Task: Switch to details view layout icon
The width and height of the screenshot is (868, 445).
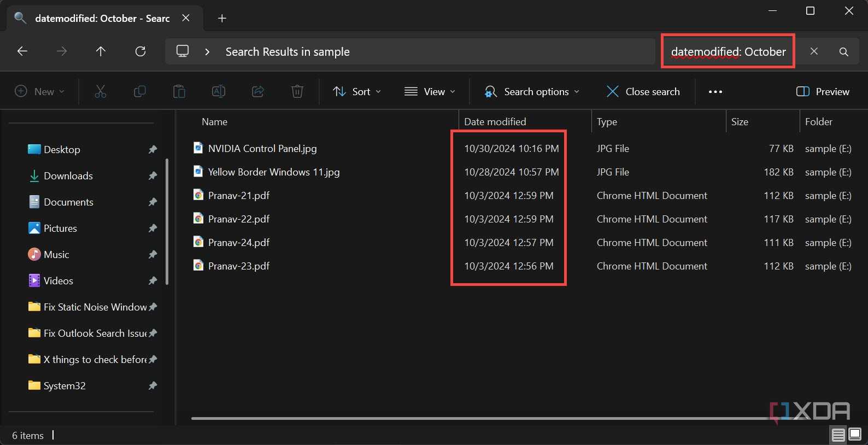Action: 838,435
